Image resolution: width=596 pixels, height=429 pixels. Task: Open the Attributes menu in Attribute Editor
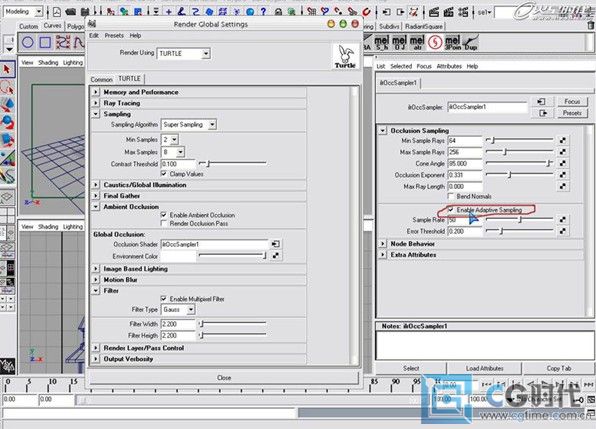pos(449,66)
